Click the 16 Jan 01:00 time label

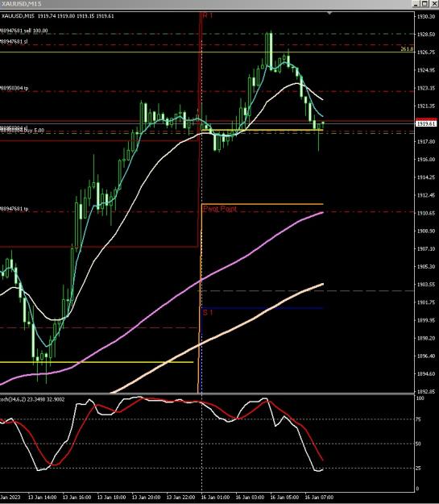coord(215,498)
